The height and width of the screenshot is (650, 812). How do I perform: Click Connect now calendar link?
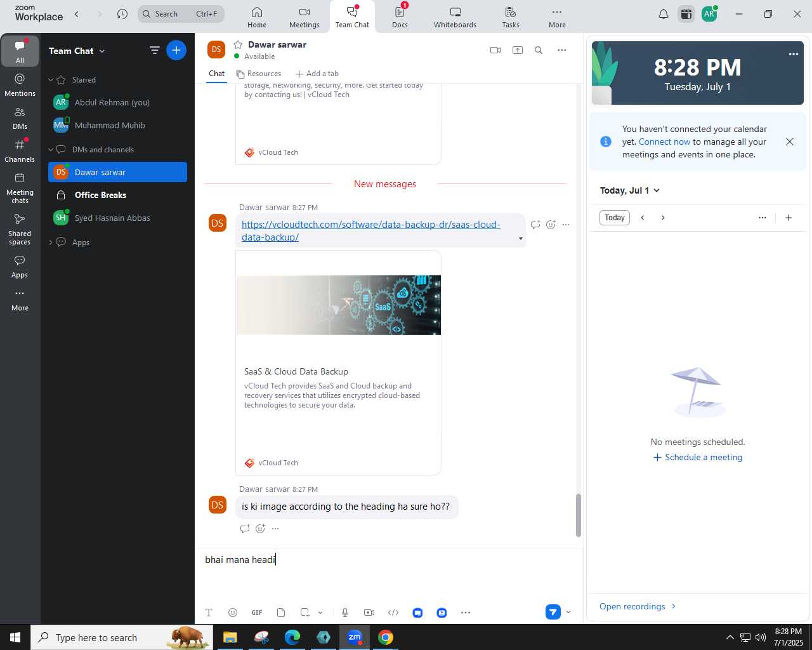coord(664,142)
